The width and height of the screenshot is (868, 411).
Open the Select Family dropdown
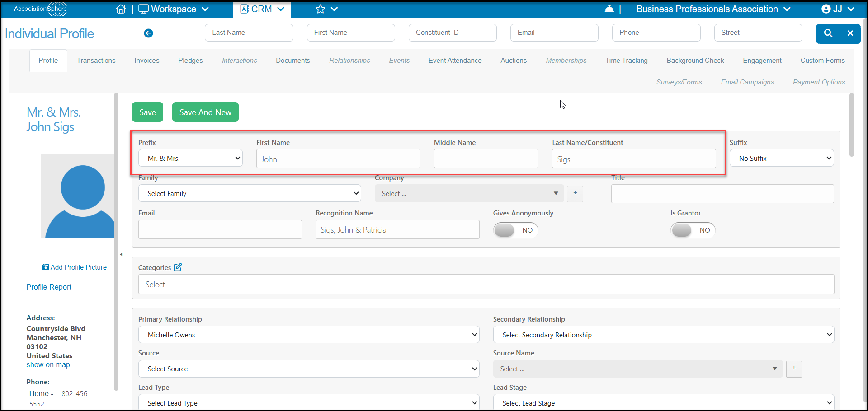[250, 193]
